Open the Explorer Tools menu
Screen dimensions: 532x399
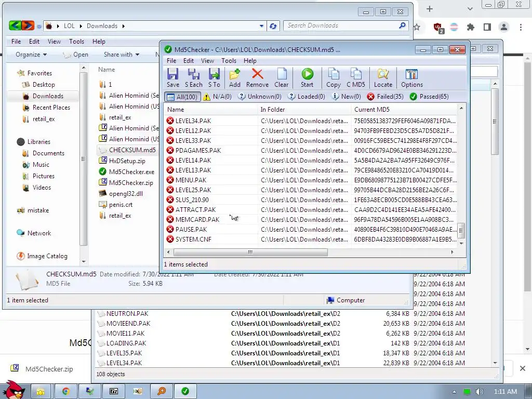(x=76, y=42)
